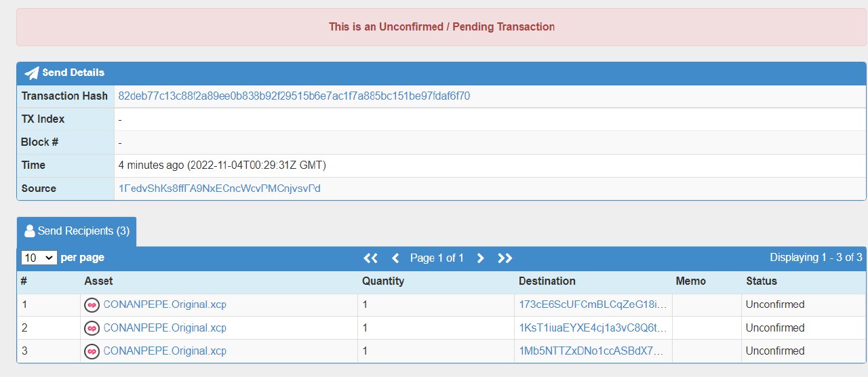868x377 pixels.
Task: Open destination address starting with 1Mb5NTTZ
Action: [x=593, y=351]
